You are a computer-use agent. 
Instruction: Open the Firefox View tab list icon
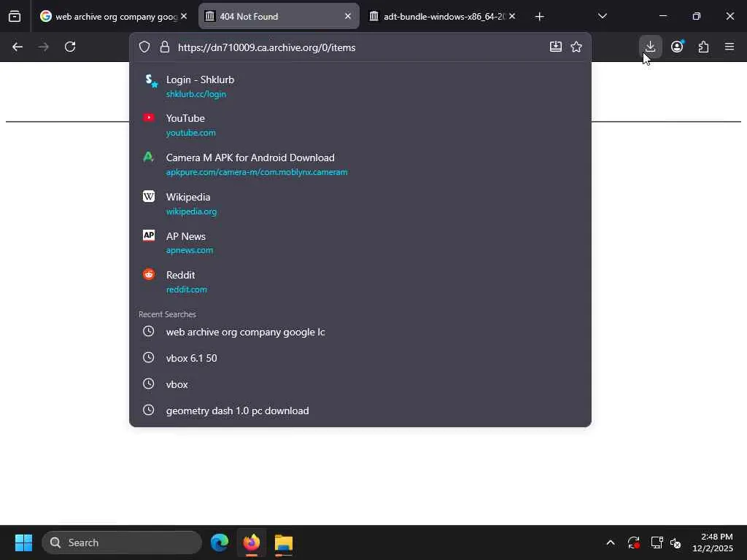15,16
